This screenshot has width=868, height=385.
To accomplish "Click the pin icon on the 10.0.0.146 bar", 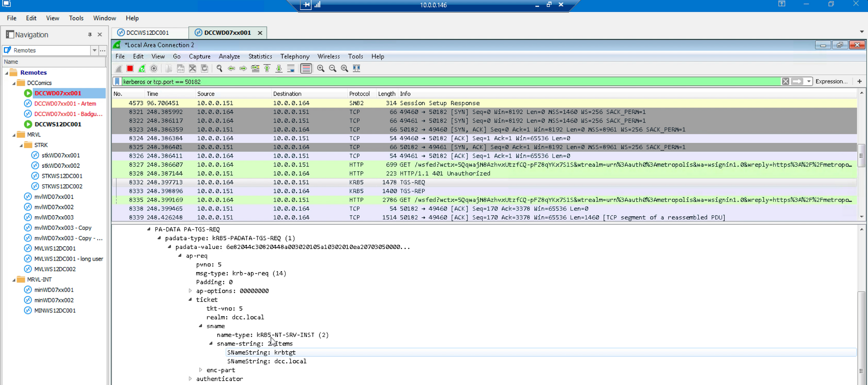I will [306, 5].
